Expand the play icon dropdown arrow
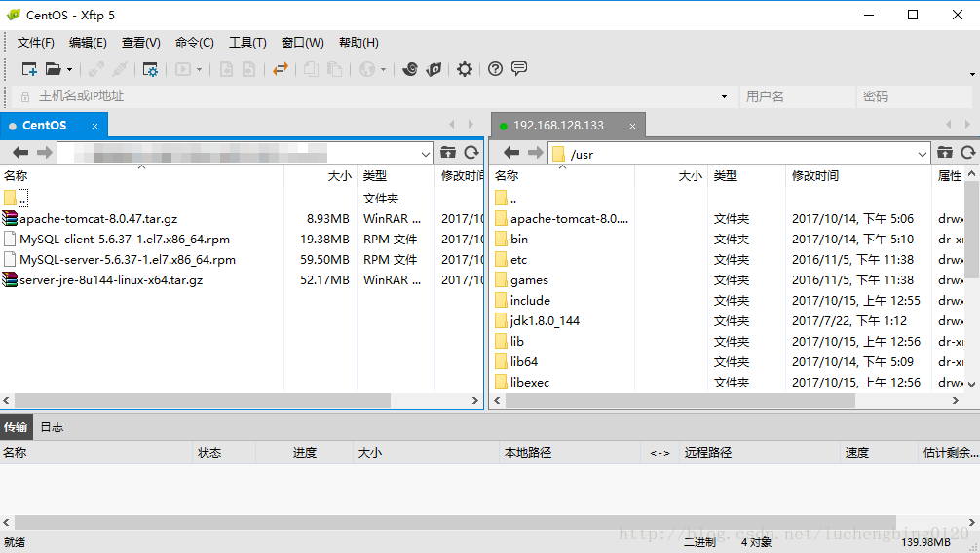This screenshot has width=980, height=553. (x=200, y=69)
